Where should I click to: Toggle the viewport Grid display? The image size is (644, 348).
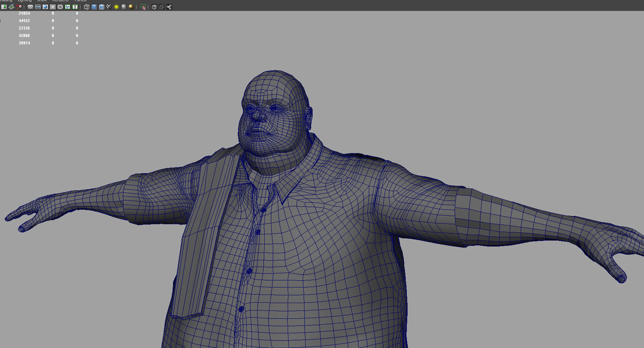(x=30, y=7)
